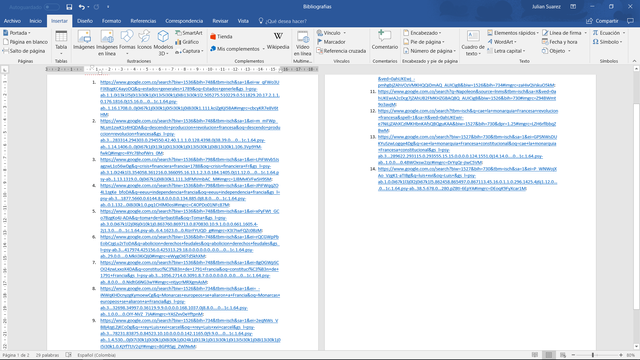This screenshot has height=360, width=640.
Task: Click the tab selector at the ruler corner
Action: pos(4,70)
